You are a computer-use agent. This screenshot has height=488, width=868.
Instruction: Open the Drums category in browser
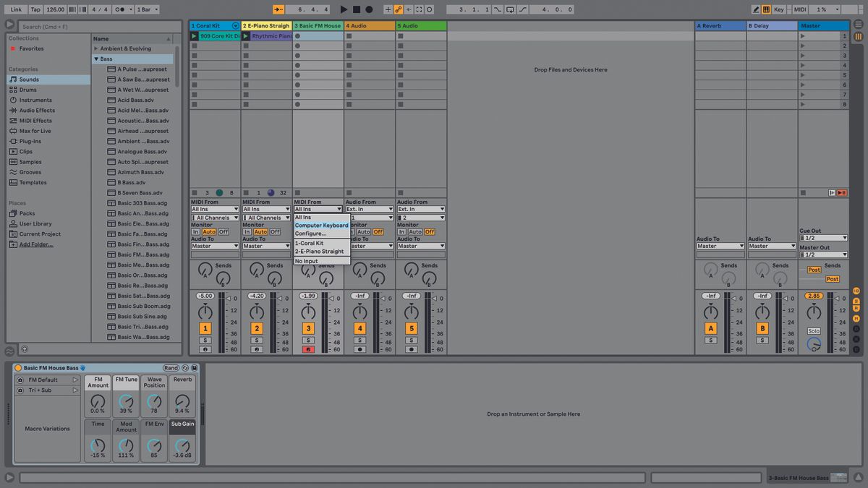coord(48,90)
